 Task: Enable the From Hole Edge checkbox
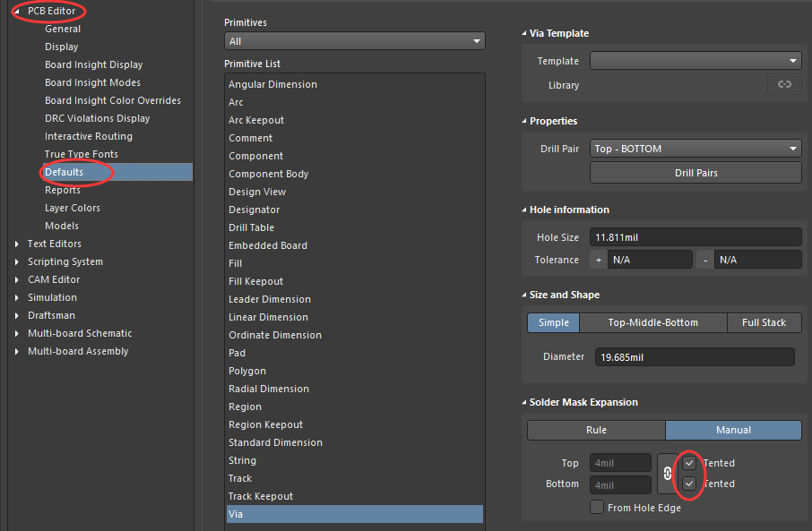coord(597,507)
